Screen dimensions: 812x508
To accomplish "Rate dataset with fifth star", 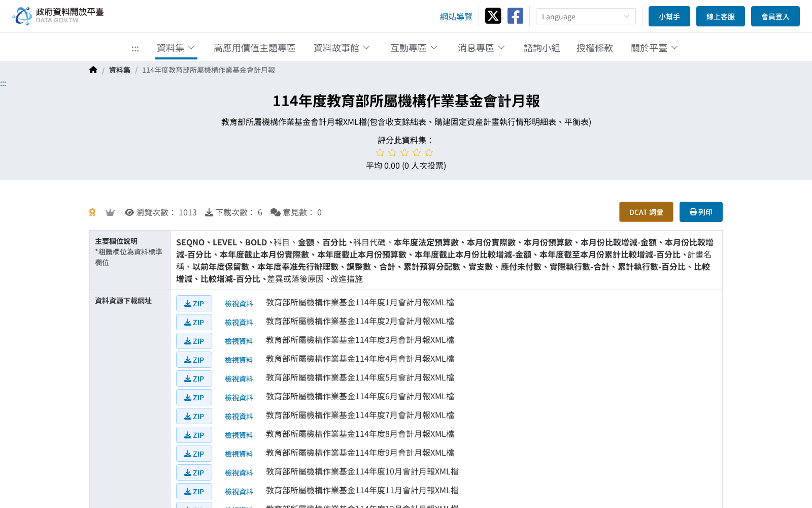I will (429, 152).
